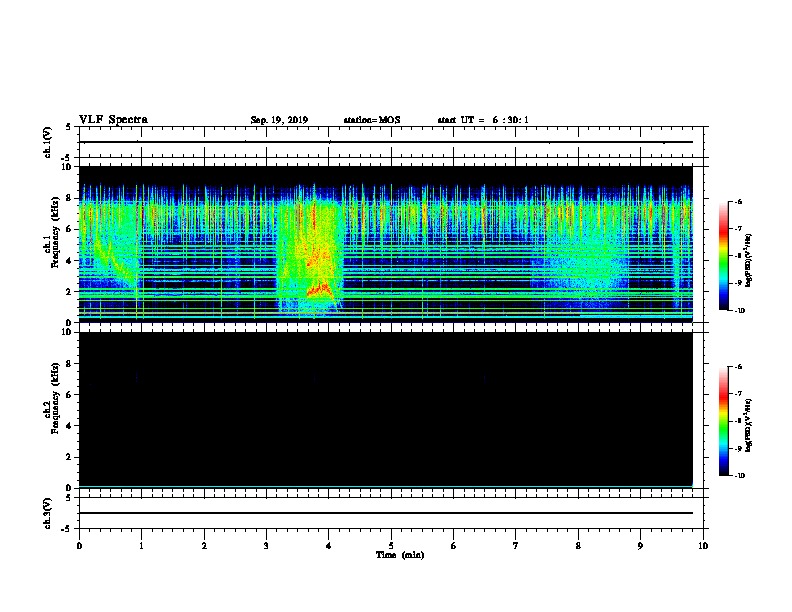Click the "-10" tick on ch.2 color bar
The image size is (792, 612).
(739, 475)
